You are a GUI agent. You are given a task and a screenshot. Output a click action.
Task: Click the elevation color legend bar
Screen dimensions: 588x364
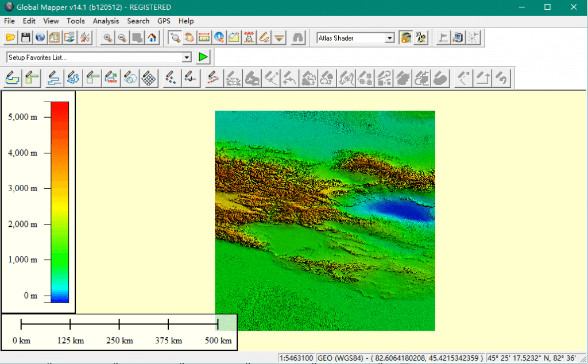pos(60,202)
